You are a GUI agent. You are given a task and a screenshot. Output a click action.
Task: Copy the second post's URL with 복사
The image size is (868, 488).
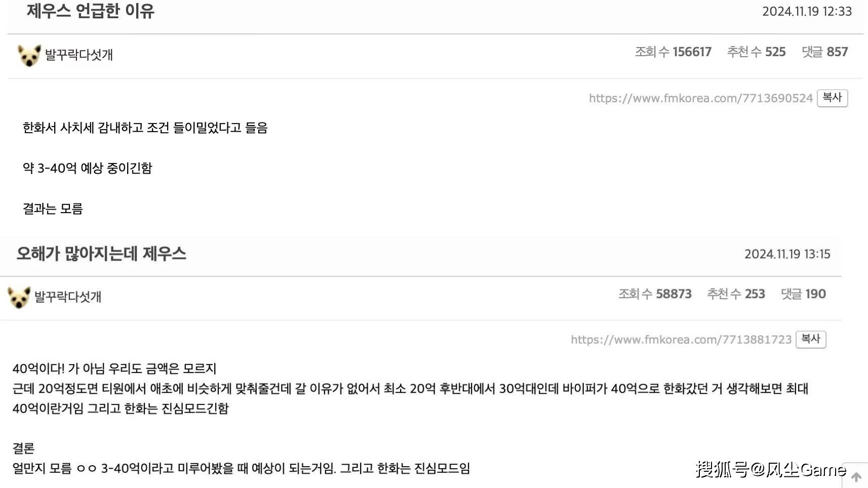tap(811, 339)
